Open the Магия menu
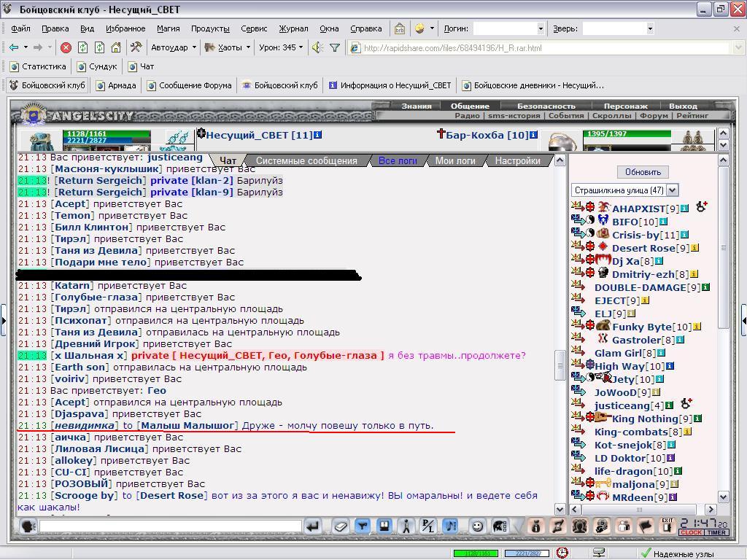 [x=169, y=28]
